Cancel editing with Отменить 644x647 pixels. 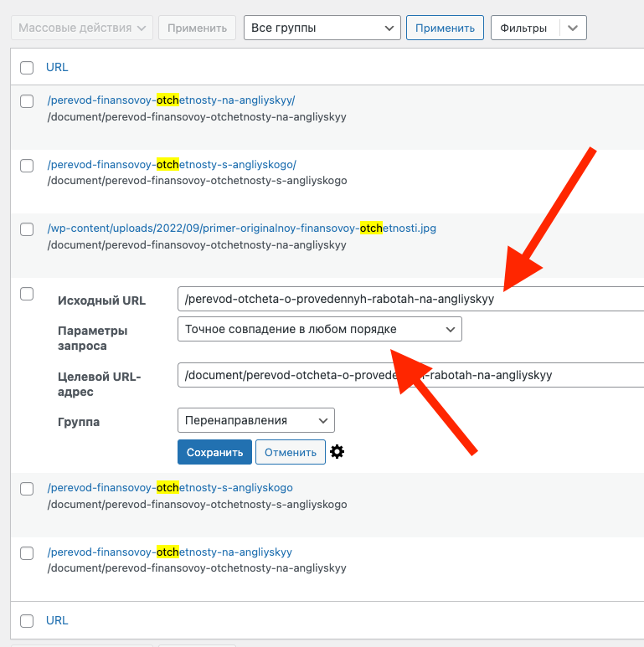click(x=291, y=452)
